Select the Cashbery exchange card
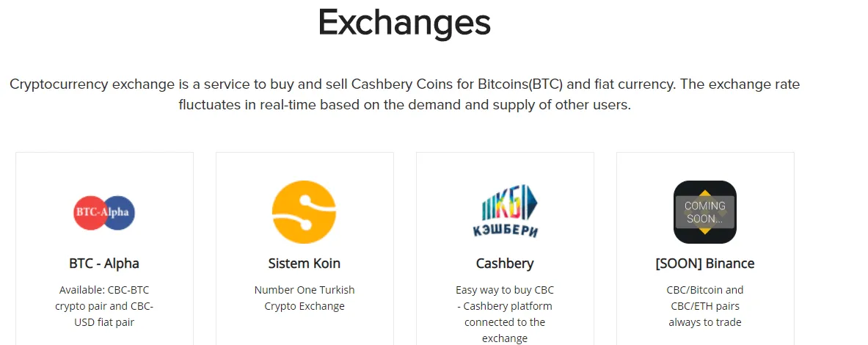 point(505,249)
